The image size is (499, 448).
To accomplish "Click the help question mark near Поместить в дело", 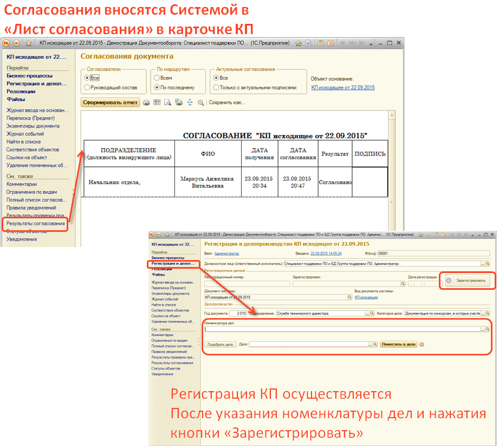I will pyautogui.click(x=422, y=344).
